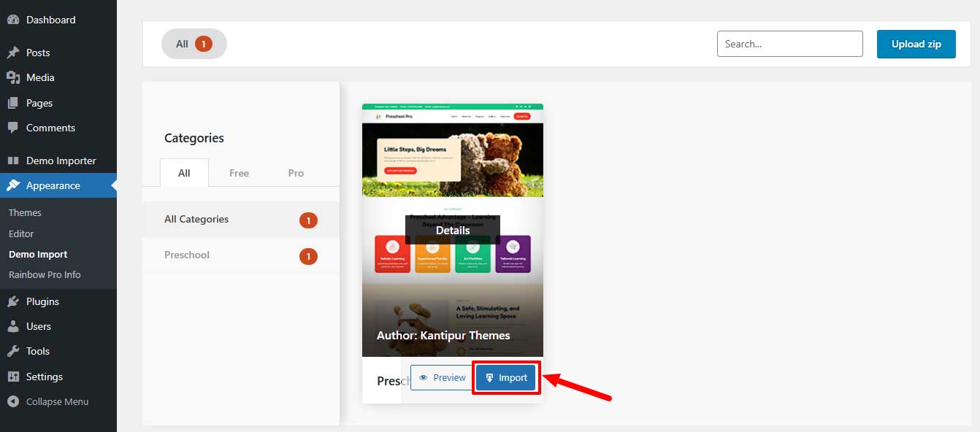Click the download icon on Import button
980x432 pixels.
[x=489, y=378]
